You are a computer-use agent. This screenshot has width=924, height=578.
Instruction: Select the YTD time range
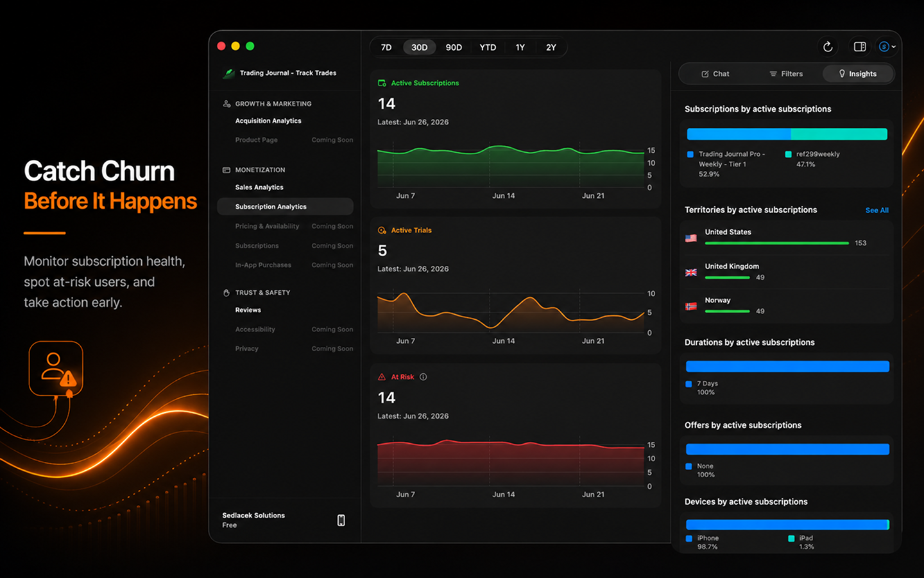coord(488,48)
